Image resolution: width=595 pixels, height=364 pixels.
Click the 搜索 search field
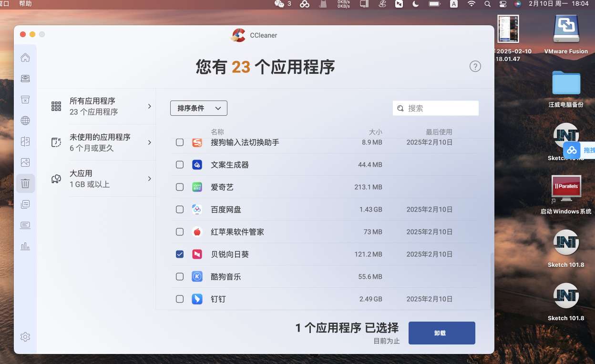(441, 108)
